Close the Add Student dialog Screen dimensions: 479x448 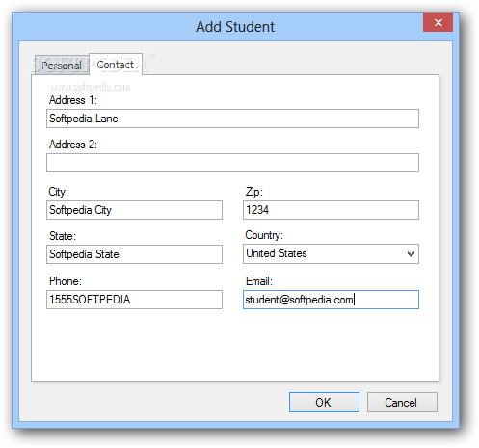pyautogui.click(x=438, y=22)
